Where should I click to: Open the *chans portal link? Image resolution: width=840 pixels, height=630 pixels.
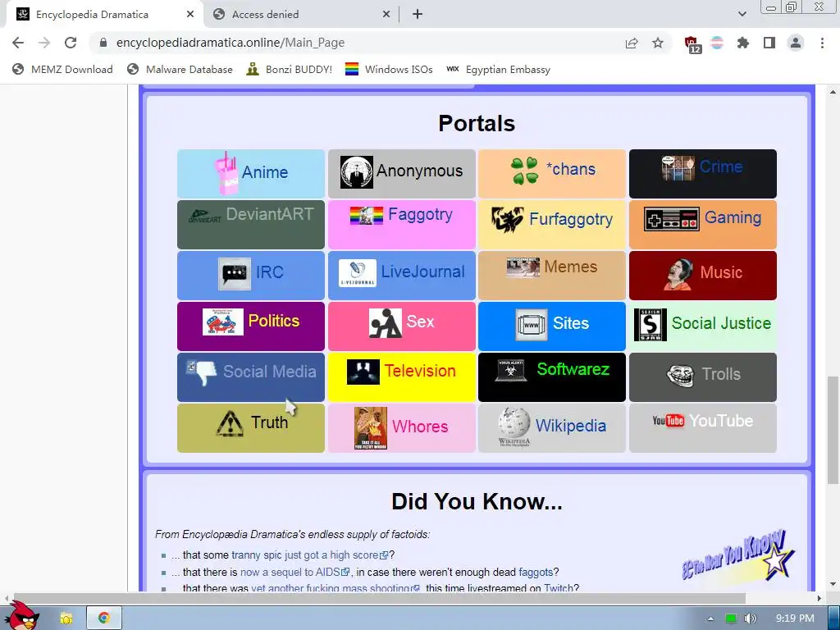571,169
